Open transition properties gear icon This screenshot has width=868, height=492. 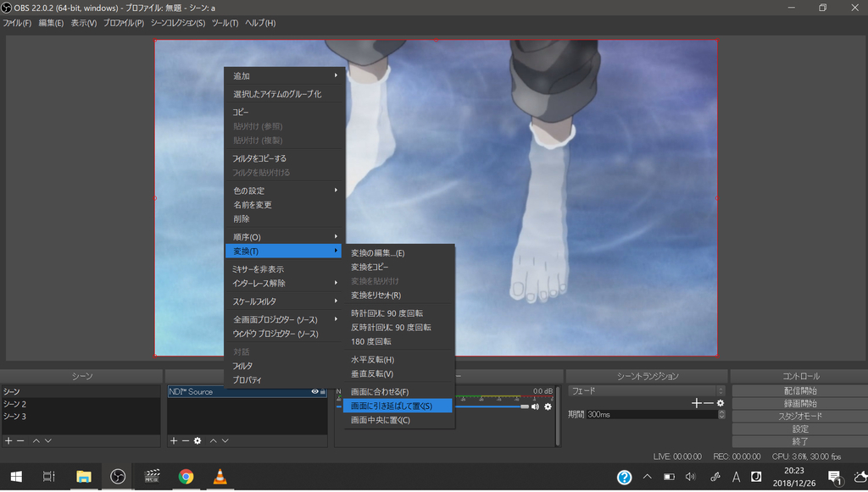click(721, 403)
